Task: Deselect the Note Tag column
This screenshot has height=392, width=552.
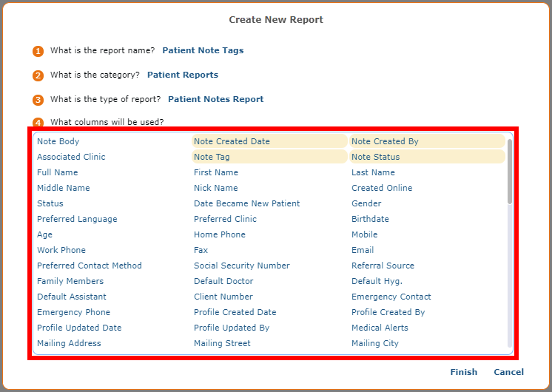Action: click(269, 157)
